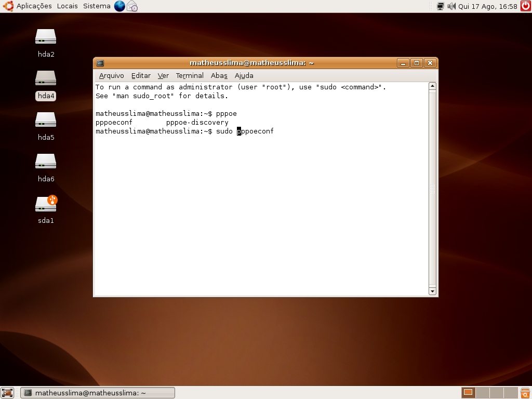Open the Ver menu in terminal
The image size is (532, 399).
(x=163, y=76)
